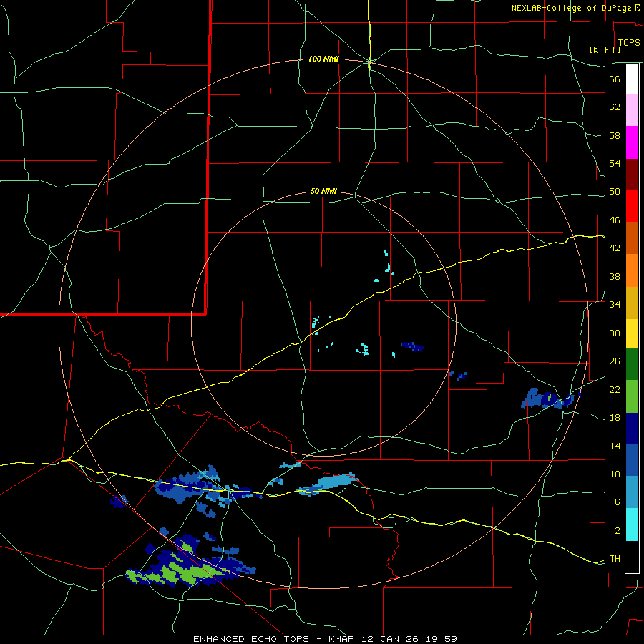Click the navy swatch between 18 and 14
The width and height of the screenshot is (644, 644).
point(632,429)
